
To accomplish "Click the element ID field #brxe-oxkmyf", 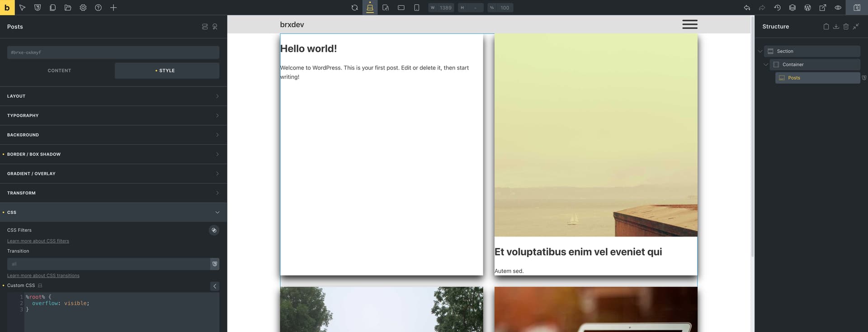I will (x=113, y=52).
